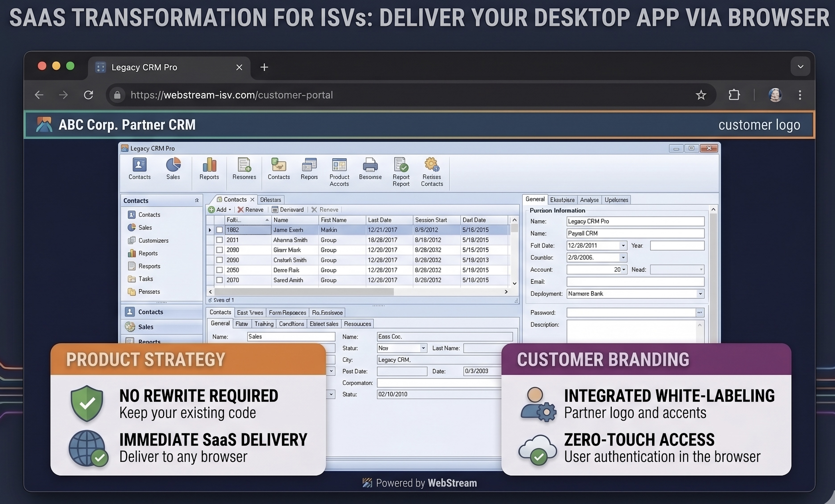Check the box for row 2011
This screenshot has width=835, height=504.
(220, 240)
